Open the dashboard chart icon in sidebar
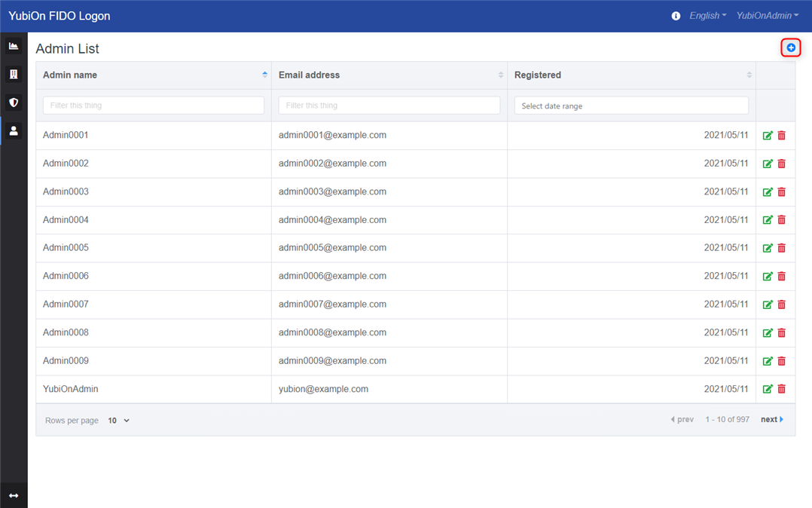The width and height of the screenshot is (812, 508). (x=14, y=46)
